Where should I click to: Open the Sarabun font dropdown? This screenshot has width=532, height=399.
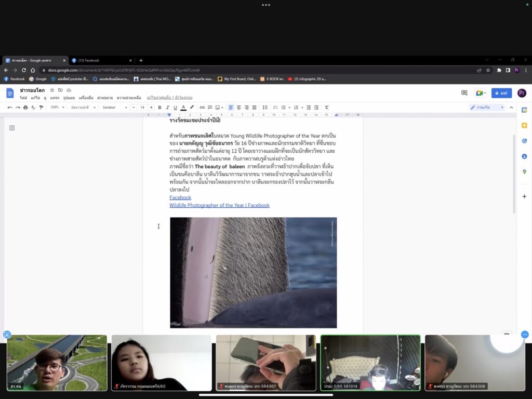114,108
